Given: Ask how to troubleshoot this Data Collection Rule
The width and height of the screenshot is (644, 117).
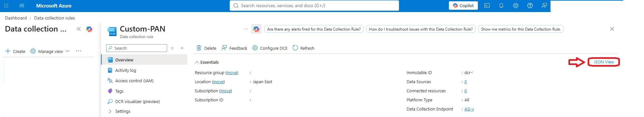Looking at the screenshot, I should click(421, 29).
